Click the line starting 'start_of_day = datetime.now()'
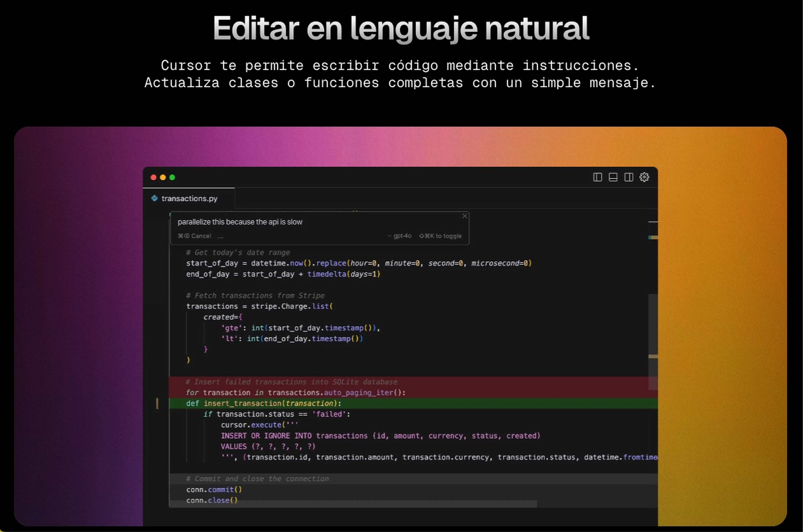 [359, 263]
